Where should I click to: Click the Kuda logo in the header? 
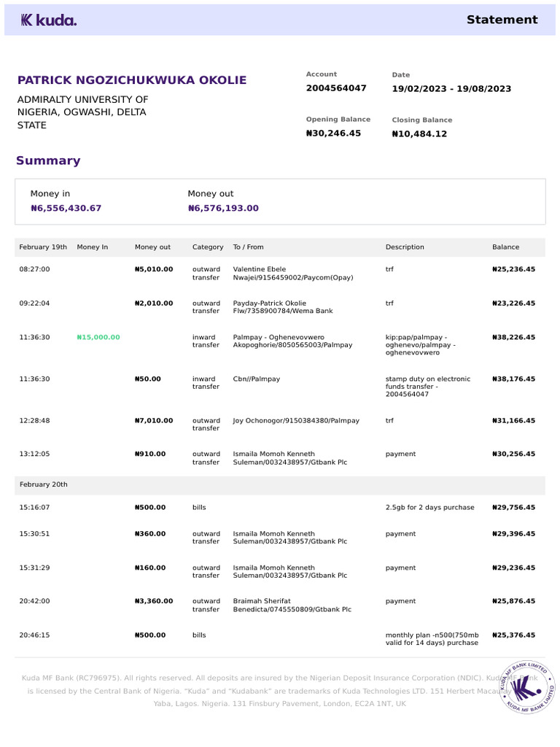click(48, 20)
